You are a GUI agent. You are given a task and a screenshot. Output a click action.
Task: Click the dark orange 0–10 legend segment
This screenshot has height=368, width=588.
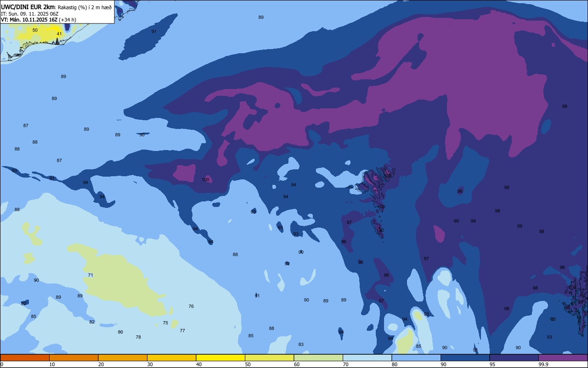[x=25, y=357]
